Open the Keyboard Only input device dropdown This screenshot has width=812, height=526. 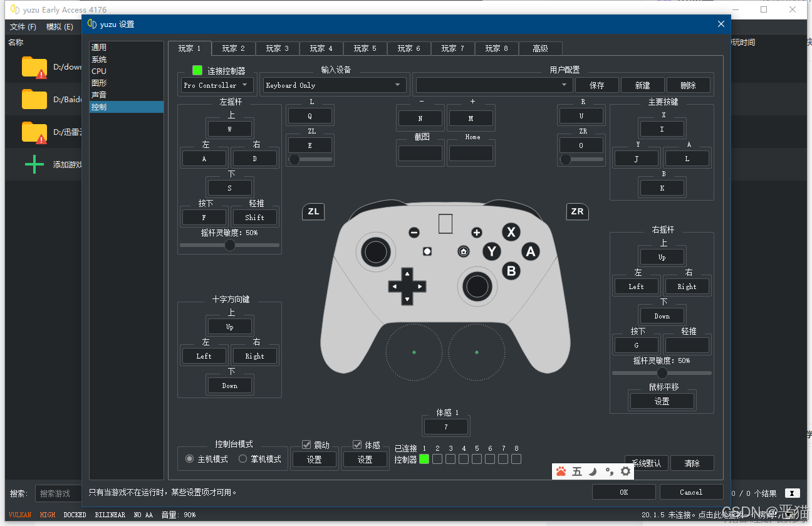tap(334, 85)
